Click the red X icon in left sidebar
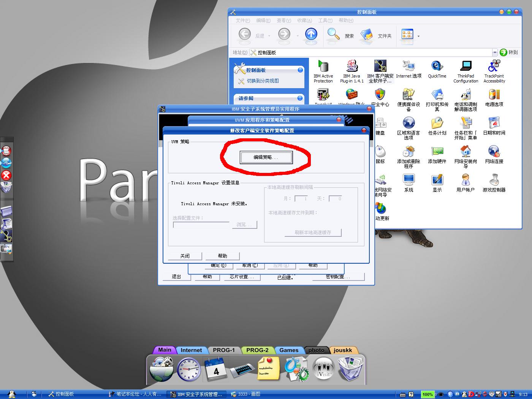532x399 pixels. (x=6, y=175)
